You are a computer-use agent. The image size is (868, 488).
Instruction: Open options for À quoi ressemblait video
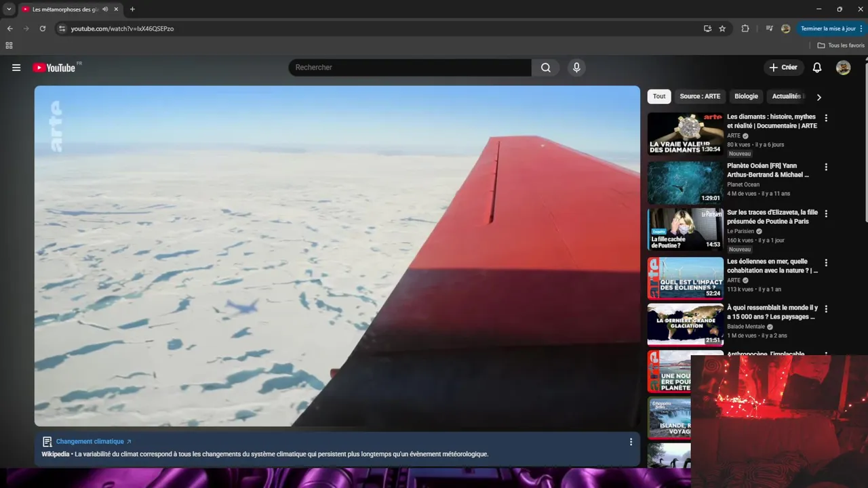(x=826, y=308)
